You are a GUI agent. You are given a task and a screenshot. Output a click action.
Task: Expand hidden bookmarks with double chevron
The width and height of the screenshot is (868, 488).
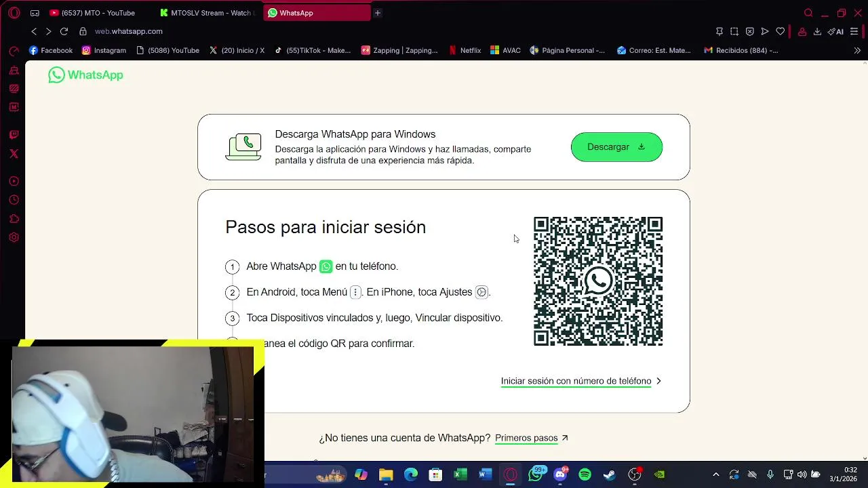click(x=857, y=50)
